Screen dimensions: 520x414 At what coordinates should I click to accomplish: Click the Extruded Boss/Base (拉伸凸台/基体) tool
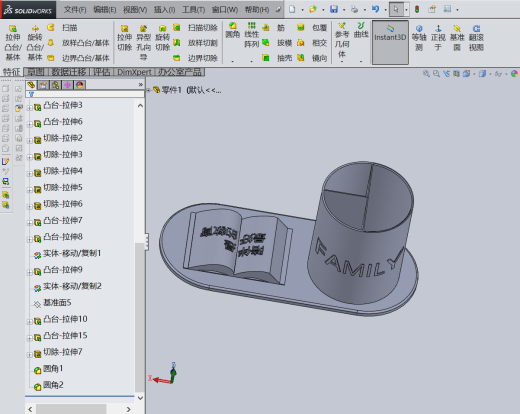(x=13, y=43)
